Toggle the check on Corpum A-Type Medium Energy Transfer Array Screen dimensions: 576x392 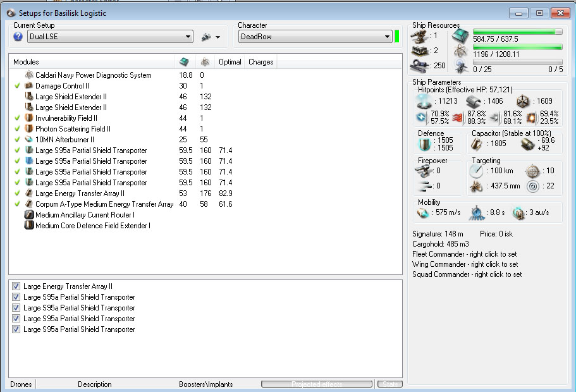[x=17, y=204]
